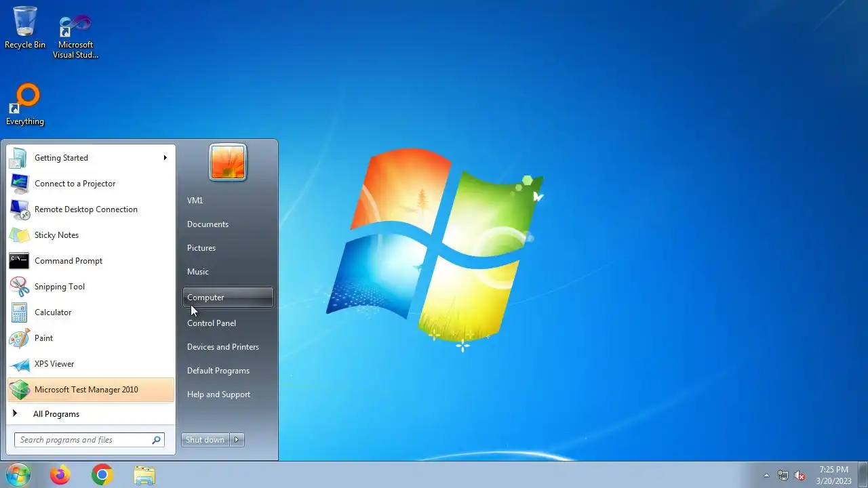The image size is (868, 488).
Task: Click the user account picture
Action: click(228, 162)
